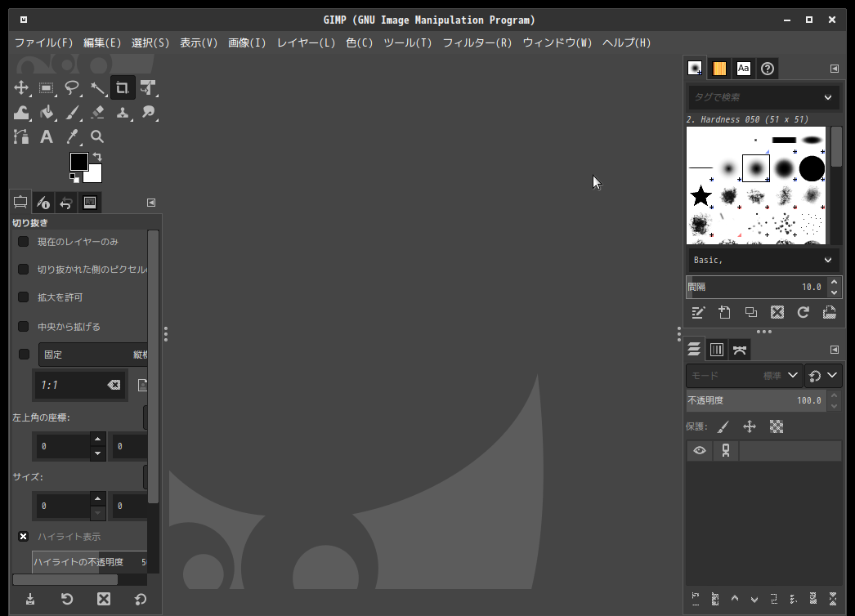Select the Zoom magnifier tool
Screen dimensions: 855x616
(97, 136)
